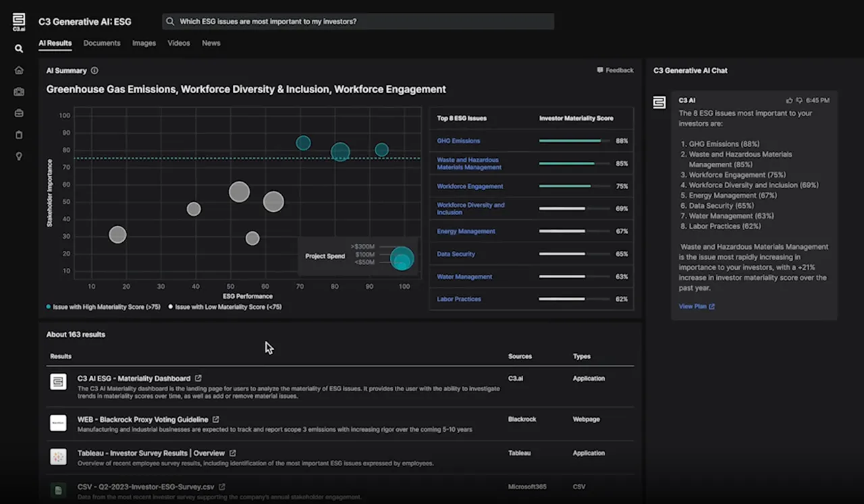Click the Sources column header
The width and height of the screenshot is (864, 504).
pyautogui.click(x=520, y=356)
